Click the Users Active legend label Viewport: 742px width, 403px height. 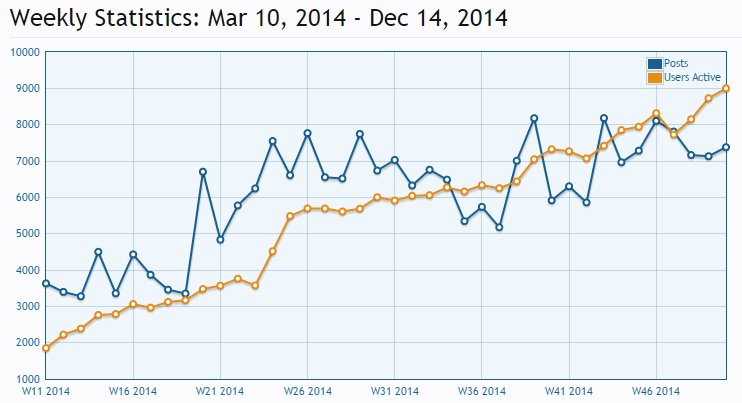692,77
